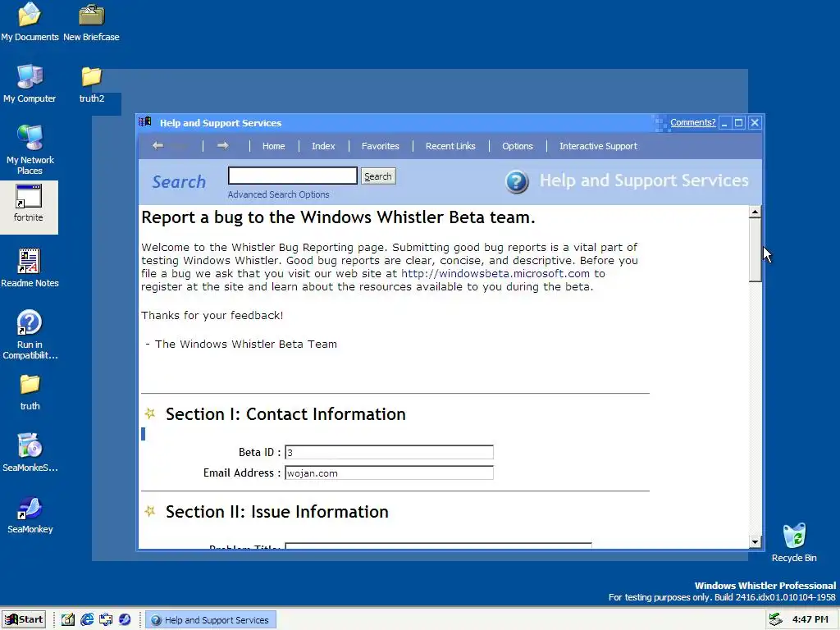The width and height of the screenshot is (840, 630).
Task: Click the vertical scrollbar thumb
Action: point(755,249)
